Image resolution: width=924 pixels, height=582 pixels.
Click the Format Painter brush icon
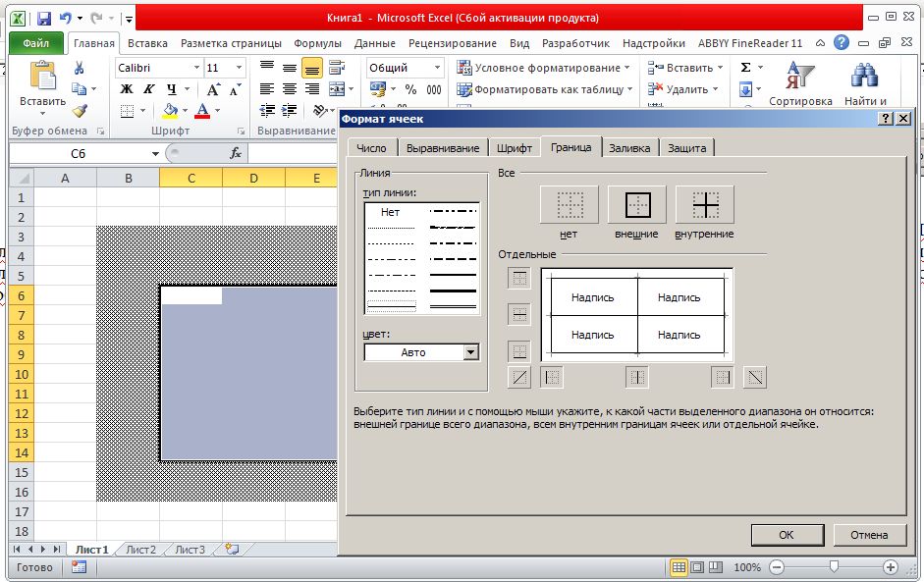point(79,110)
